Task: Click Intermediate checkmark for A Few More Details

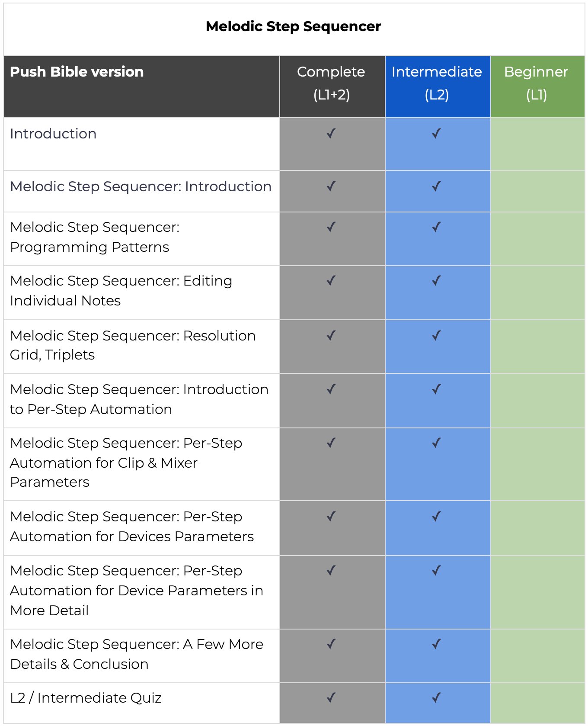Action: point(437,644)
